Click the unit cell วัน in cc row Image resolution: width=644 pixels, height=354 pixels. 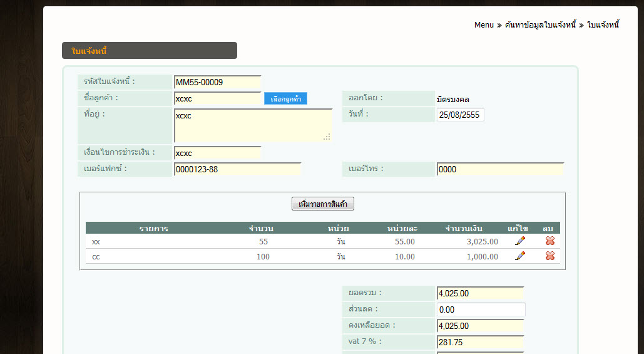click(341, 256)
